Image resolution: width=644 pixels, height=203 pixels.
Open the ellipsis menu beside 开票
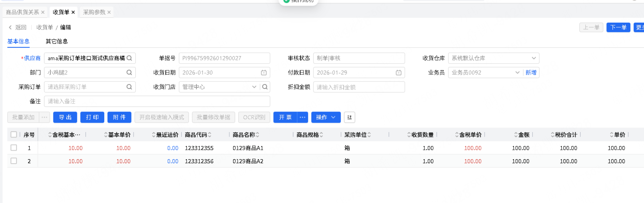303,117
